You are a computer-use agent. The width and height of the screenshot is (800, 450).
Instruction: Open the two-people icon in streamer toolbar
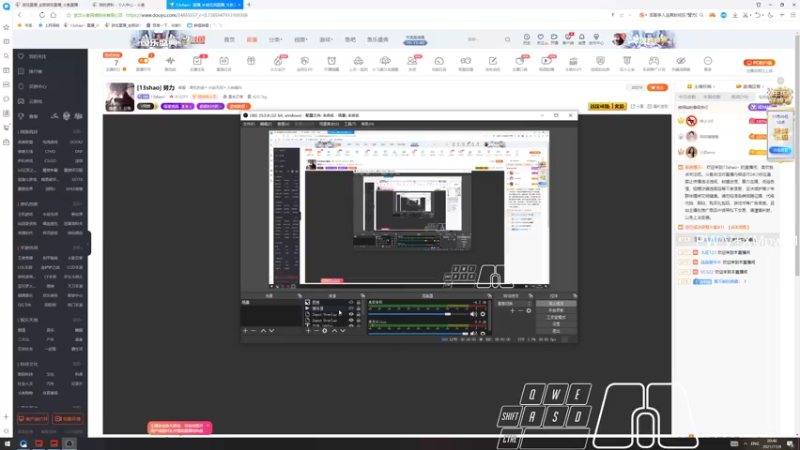pyautogui.click(x=412, y=61)
